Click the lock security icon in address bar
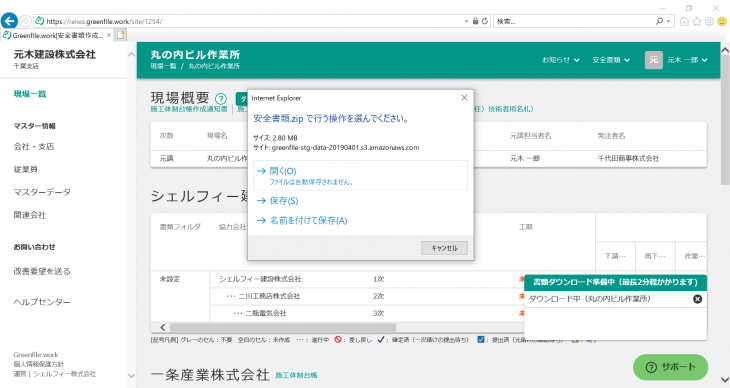730x388 pixels. pos(475,21)
